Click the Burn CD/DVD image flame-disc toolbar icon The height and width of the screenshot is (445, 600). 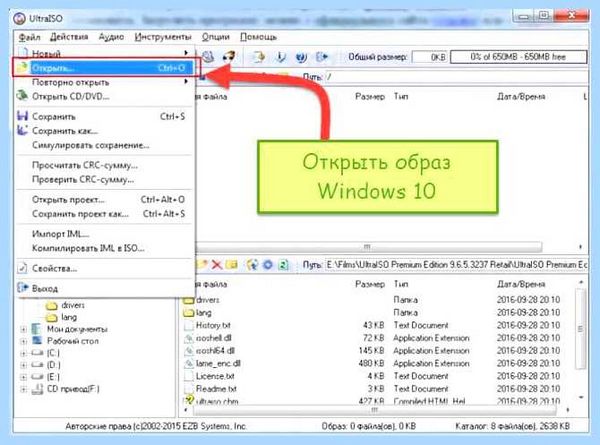[x=229, y=57]
